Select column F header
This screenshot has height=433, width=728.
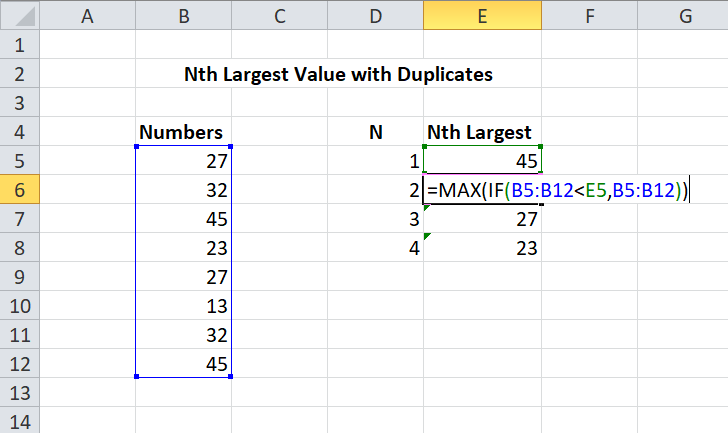tap(590, 16)
